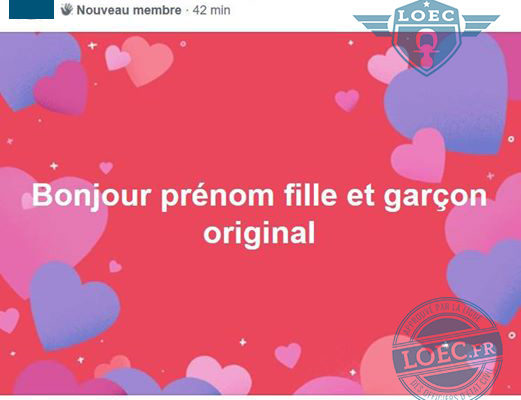Click the LOEC winged shield logo
Viewport: 521px width, 400px height.
click(427, 37)
